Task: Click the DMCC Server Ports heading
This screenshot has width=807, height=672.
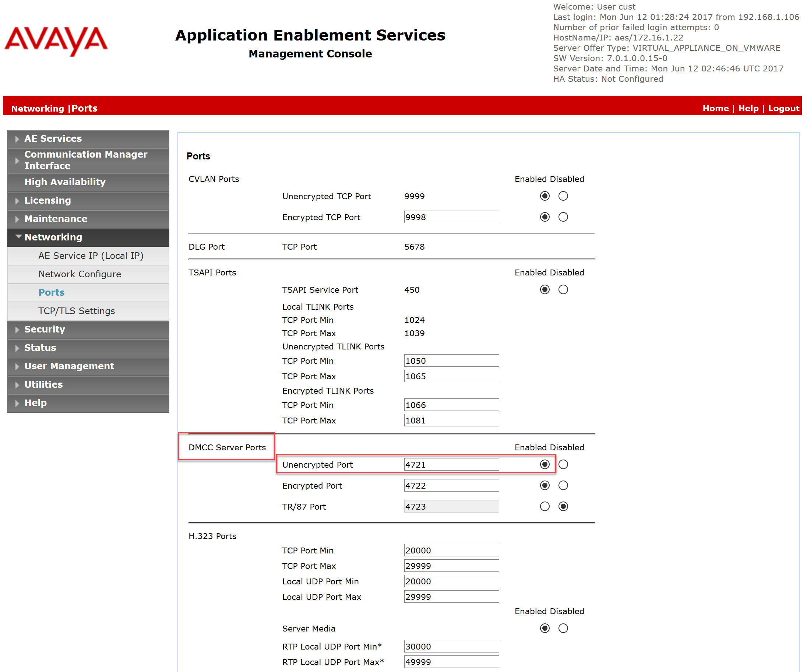Action: pyautogui.click(x=227, y=447)
